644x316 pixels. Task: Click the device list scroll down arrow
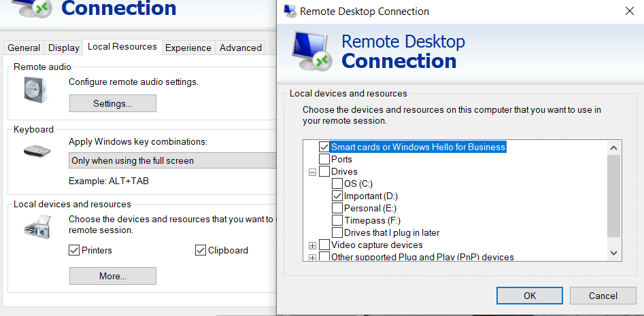(614, 253)
